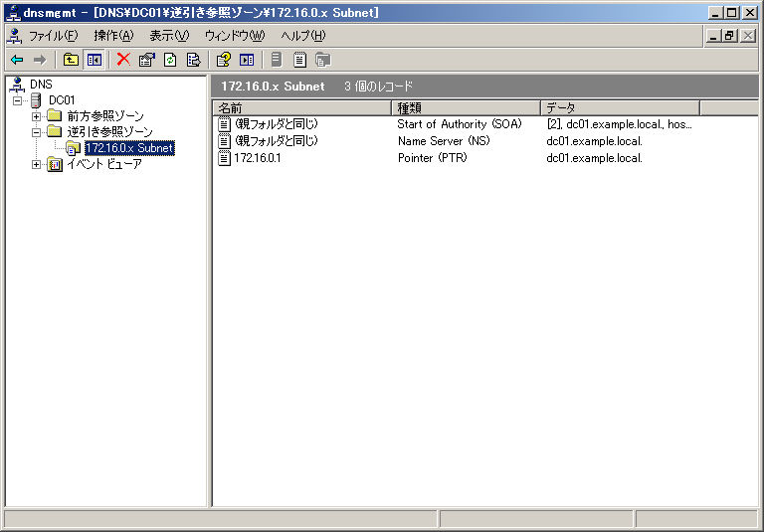The width and height of the screenshot is (764, 532).
Task: Open Properties via toolbar icon
Action: tap(147, 60)
